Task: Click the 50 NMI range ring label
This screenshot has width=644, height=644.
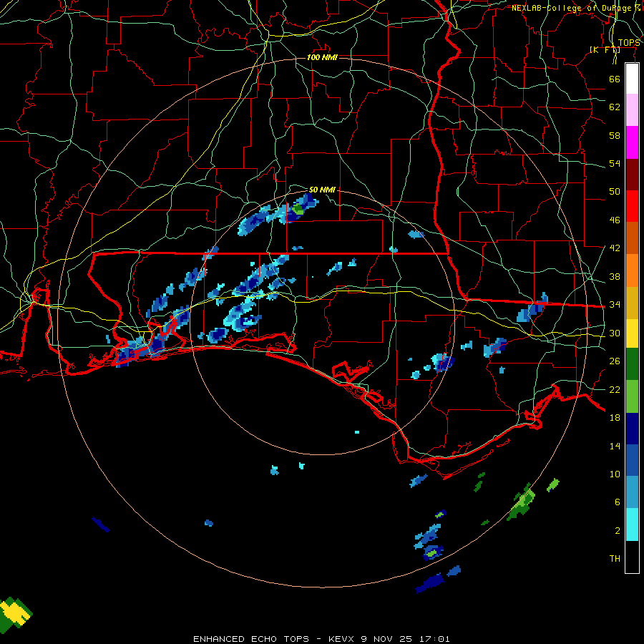Action: pyautogui.click(x=322, y=190)
